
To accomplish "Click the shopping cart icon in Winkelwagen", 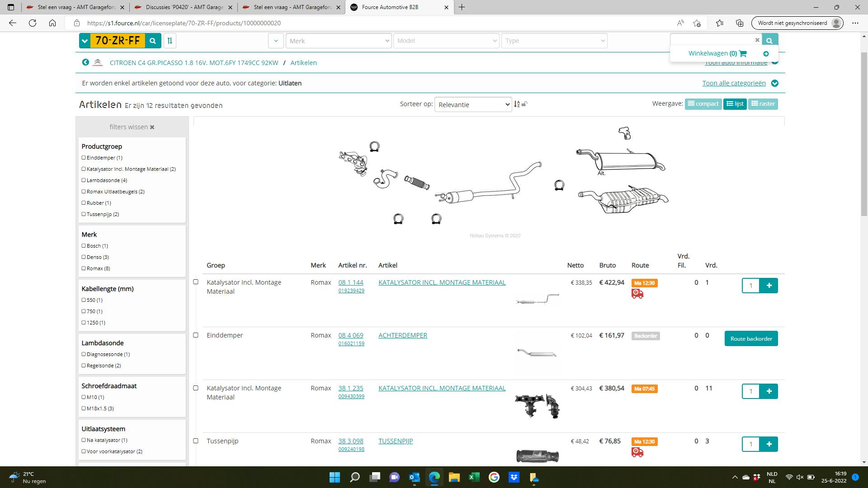I will (x=743, y=53).
